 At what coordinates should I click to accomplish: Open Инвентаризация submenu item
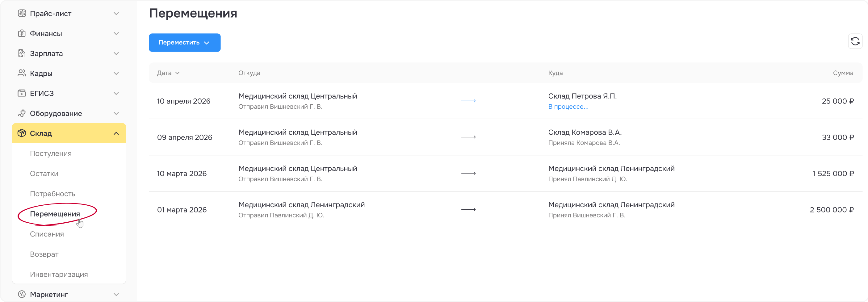pyautogui.click(x=59, y=274)
